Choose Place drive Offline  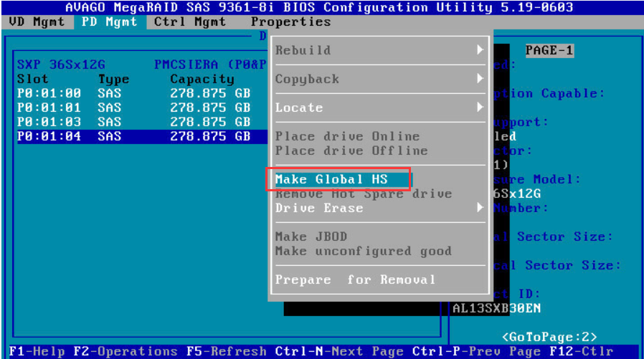point(351,150)
